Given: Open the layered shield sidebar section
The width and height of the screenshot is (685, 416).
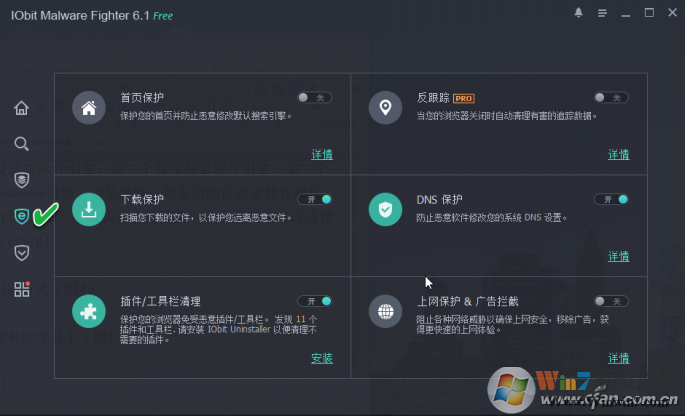Looking at the screenshot, I should point(21,180).
